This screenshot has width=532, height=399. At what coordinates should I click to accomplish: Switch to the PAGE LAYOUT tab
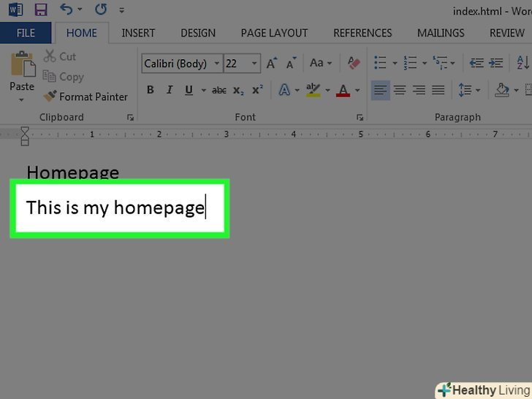(x=274, y=33)
